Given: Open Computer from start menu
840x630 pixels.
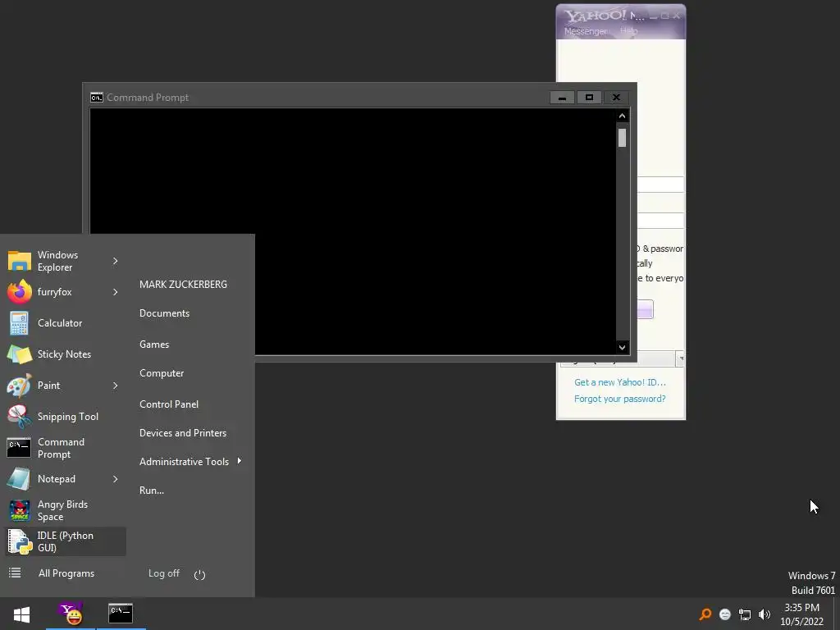Looking at the screenshot, I should pos(162,373).
